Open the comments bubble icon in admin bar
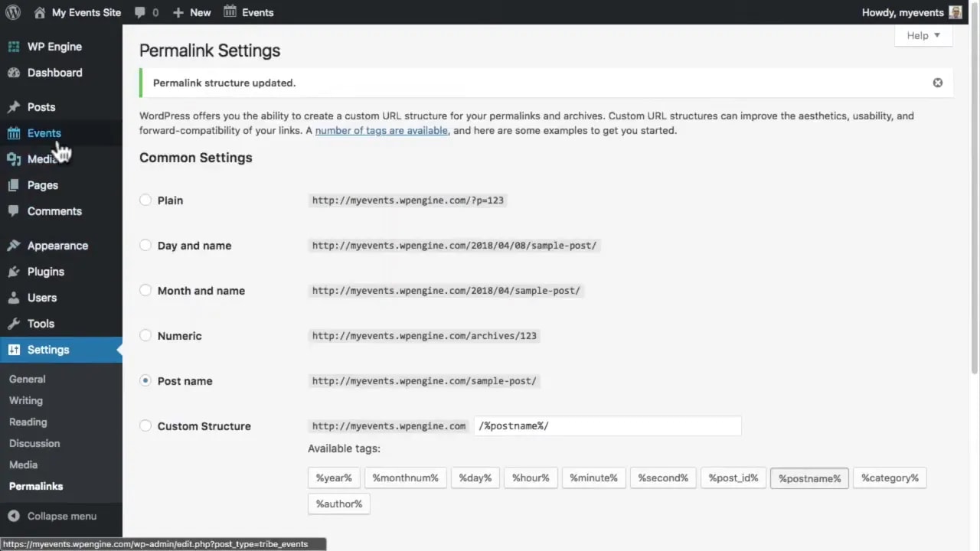This screenshot has width=980, height=551. (139, 13)
